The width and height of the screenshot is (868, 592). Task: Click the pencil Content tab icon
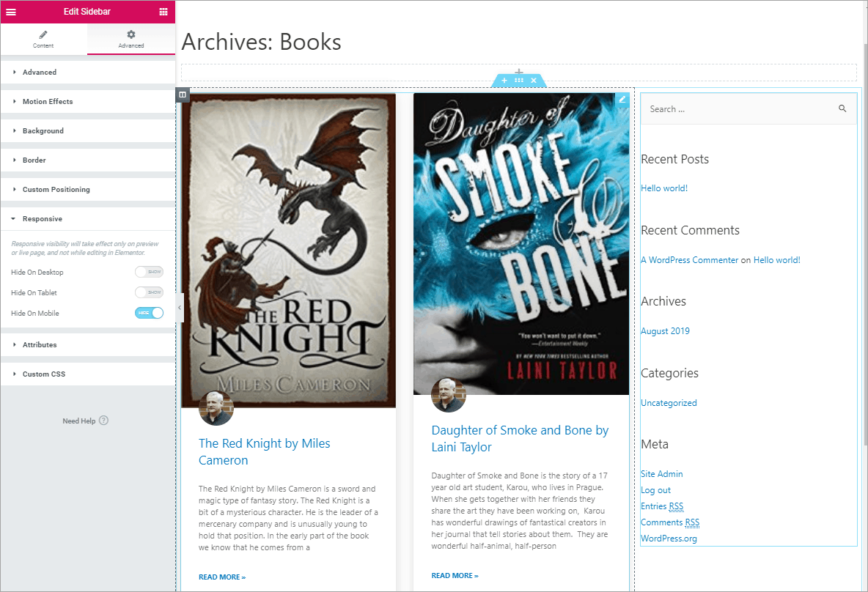tap(43, 34)
